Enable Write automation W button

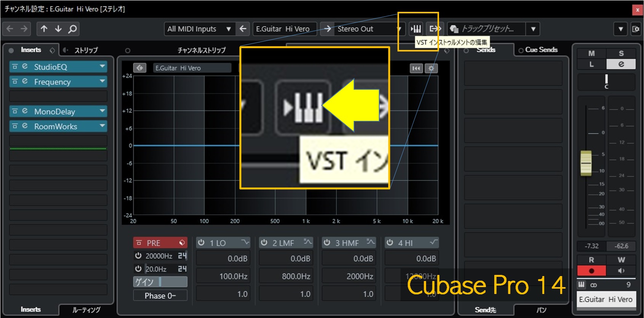point(621,260)
